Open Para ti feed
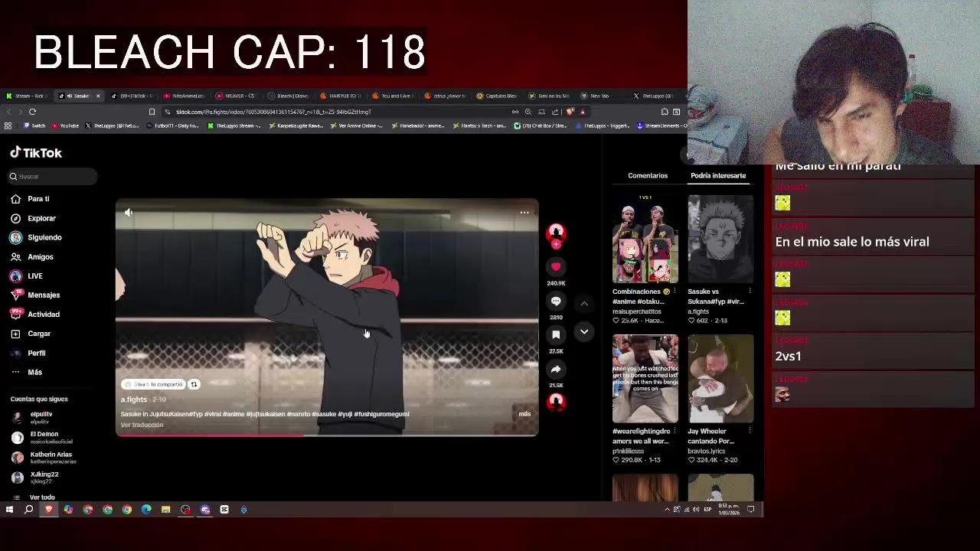This screenshot has width=980, height=551. [31, 199]
